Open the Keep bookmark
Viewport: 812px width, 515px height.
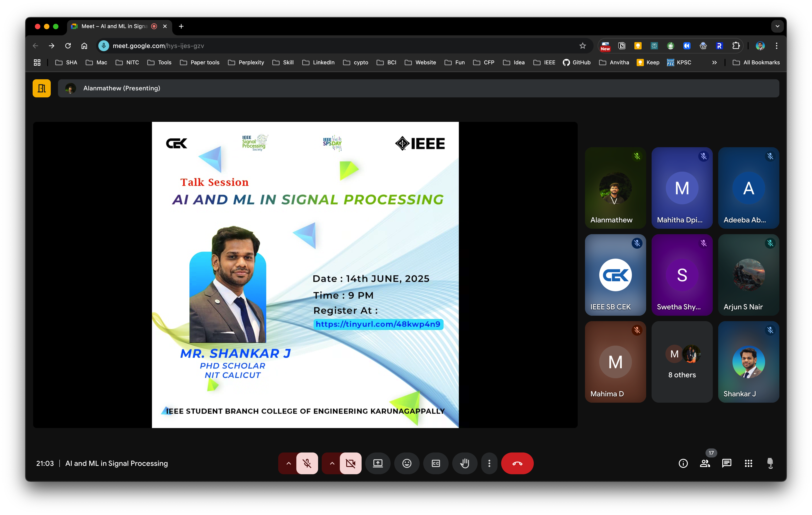coord(648,62)
